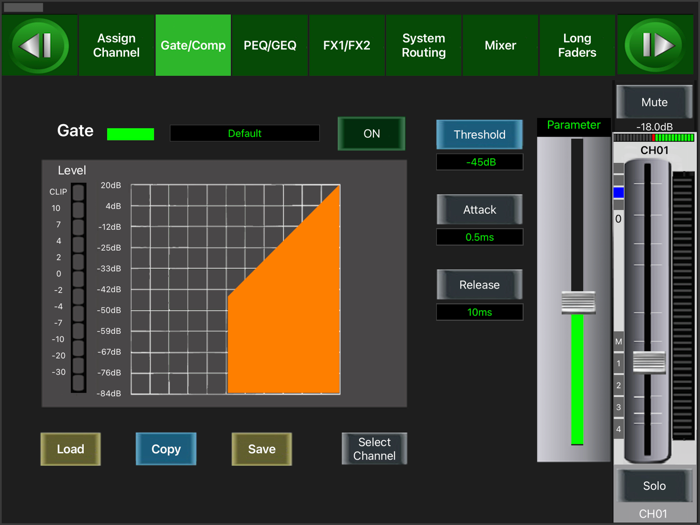Open System Routing tab
The width and height of the screenshot is (700, 525).
(423, 45)
